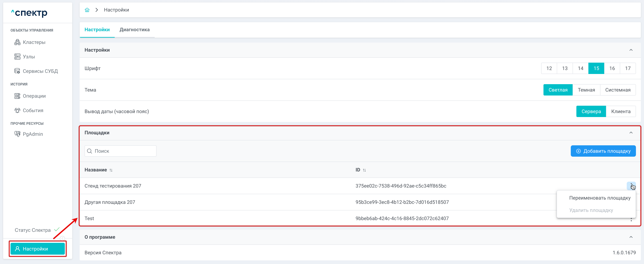The image size is (644, 264).
Task: Collapse the Площадки section
Action: pyautogui.click(x=631, y=133)
